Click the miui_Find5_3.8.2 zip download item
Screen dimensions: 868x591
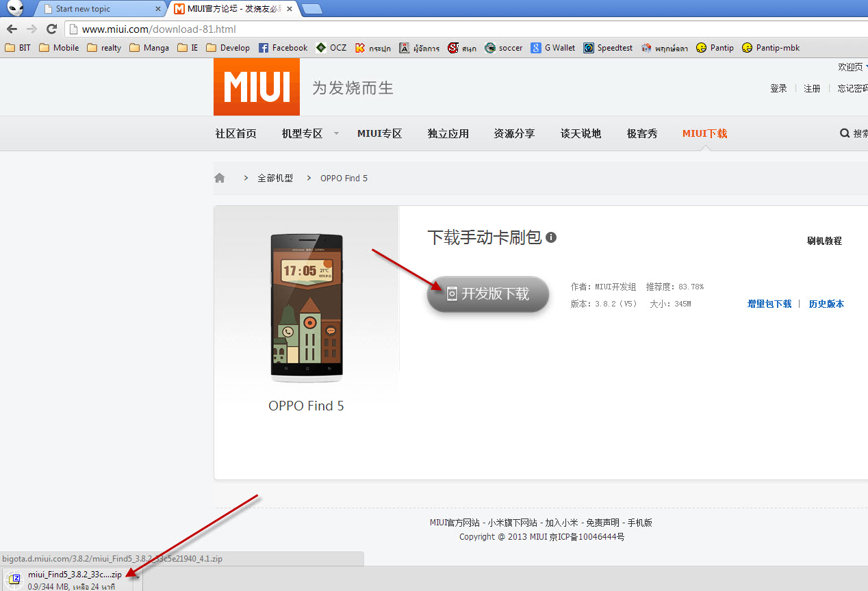pos(66,579)
